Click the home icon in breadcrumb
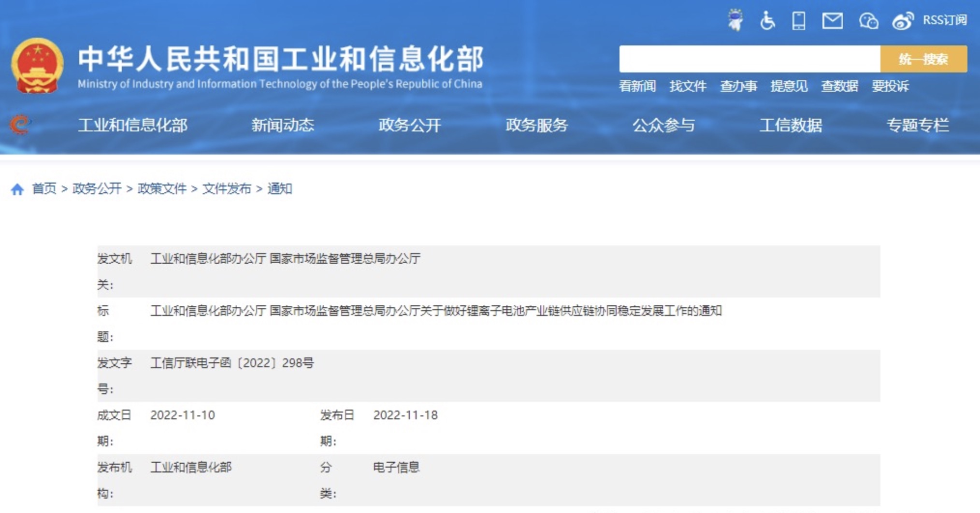 coord(17,189)
